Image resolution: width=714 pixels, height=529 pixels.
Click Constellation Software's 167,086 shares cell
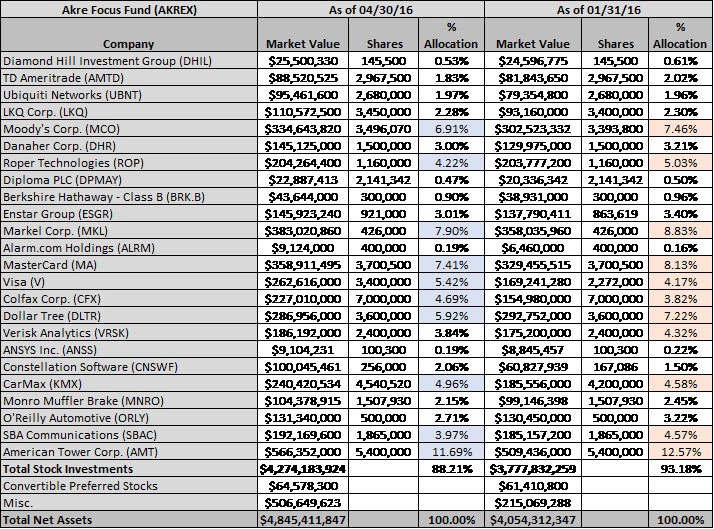click(615, 367)
